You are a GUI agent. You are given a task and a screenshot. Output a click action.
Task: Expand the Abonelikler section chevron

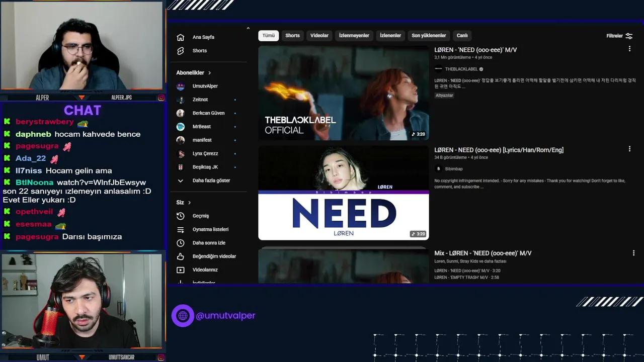(x=209, y=73)
